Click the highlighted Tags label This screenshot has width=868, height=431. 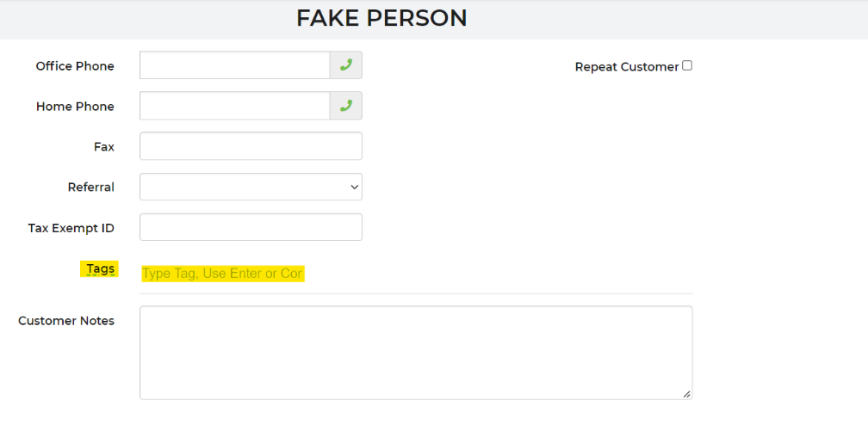(100, 269)
